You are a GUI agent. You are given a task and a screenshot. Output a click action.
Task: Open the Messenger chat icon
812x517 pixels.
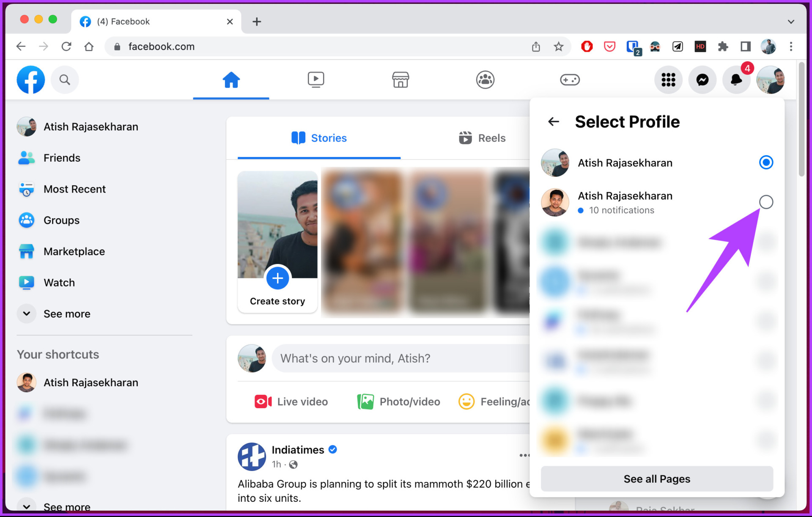pos(702,80)
